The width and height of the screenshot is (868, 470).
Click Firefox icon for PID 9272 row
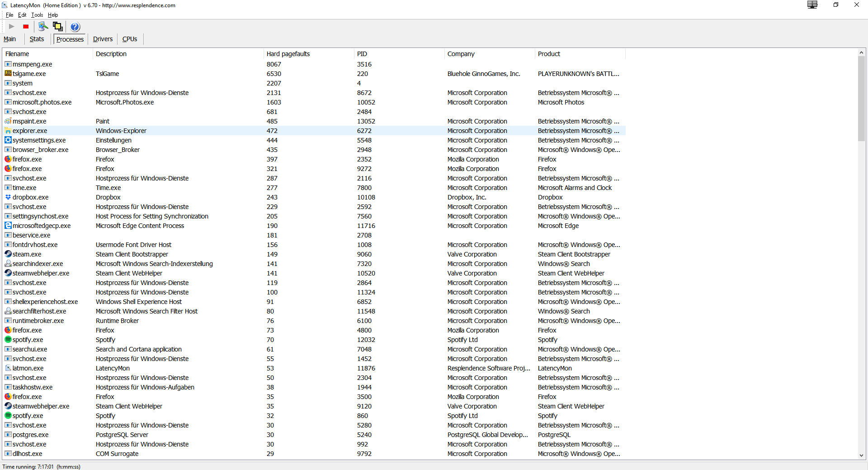point(8,168)
